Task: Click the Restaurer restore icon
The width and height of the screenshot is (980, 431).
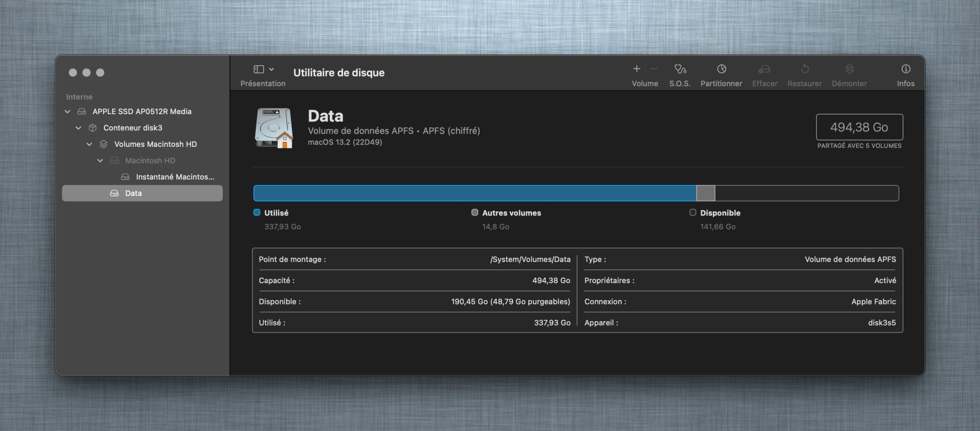Action: point(805,69)
